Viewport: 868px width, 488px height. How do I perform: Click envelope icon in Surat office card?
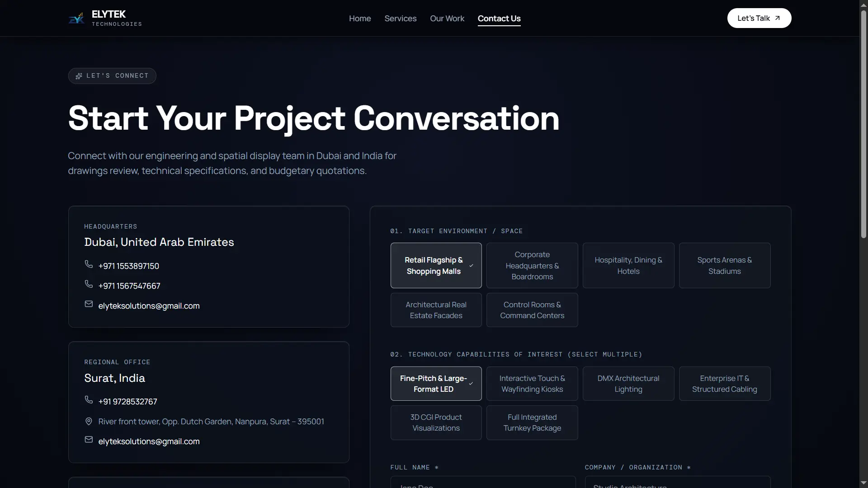[x=89, y=440]
